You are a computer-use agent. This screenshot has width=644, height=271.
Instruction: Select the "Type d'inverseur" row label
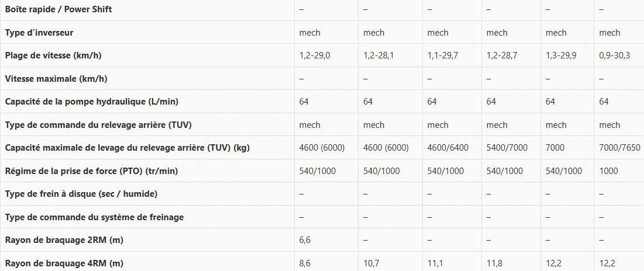click(x=39, y=32)
